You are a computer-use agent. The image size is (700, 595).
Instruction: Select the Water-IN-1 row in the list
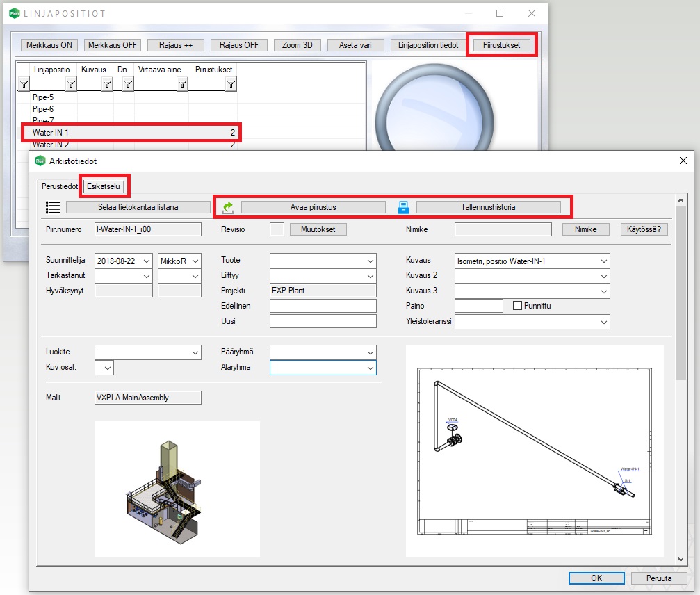pyautogui.click(x=132, y=132)
